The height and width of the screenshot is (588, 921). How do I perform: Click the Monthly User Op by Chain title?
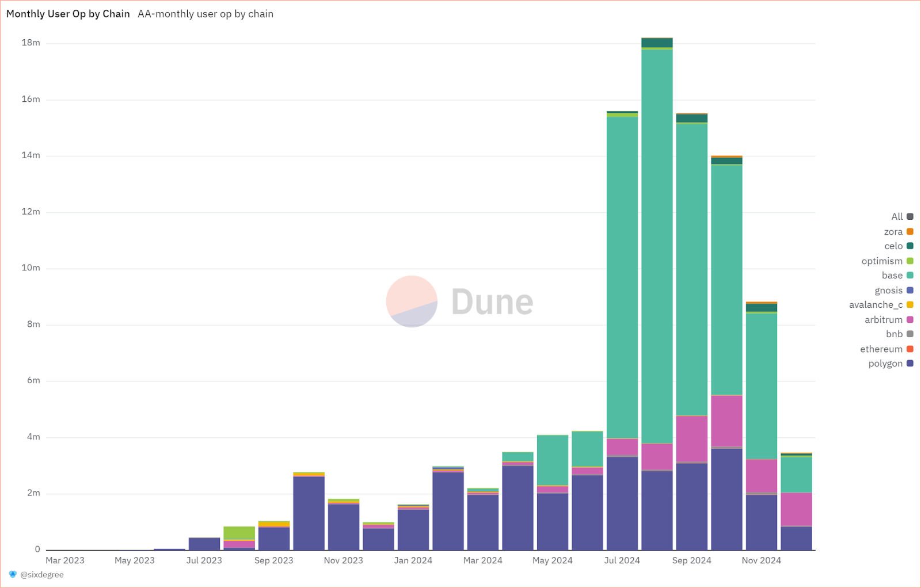point(68,14)
